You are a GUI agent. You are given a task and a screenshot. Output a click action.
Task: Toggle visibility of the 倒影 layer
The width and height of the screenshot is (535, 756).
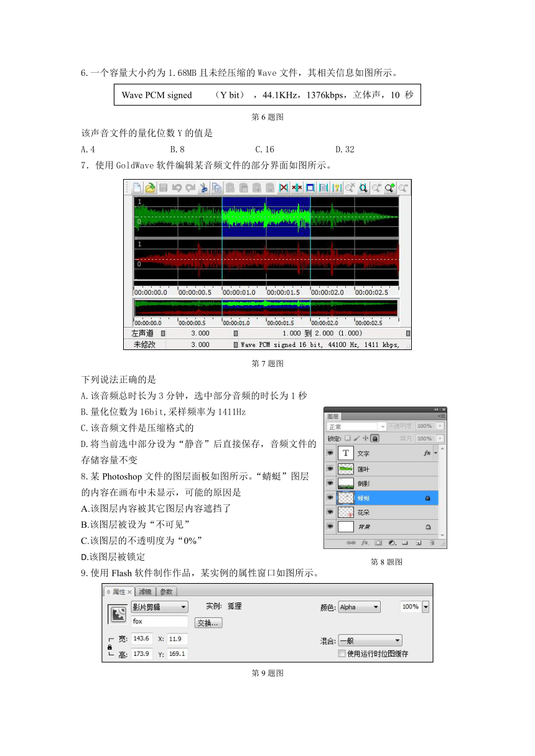click(x=330, y=483)
